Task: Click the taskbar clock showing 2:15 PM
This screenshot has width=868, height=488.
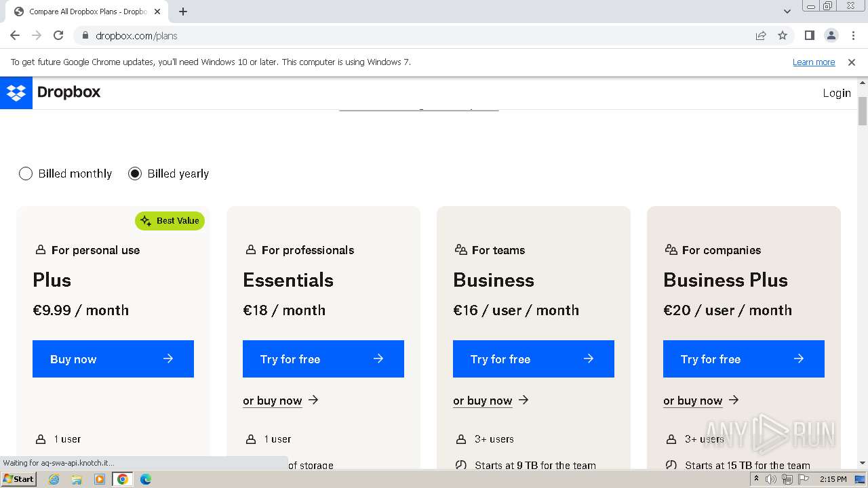Action: (833, 479)
